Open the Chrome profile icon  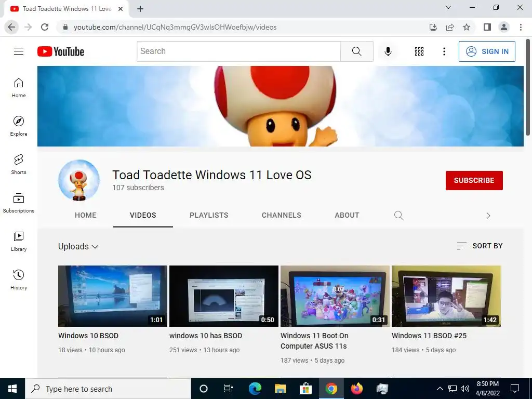(504, 27)
